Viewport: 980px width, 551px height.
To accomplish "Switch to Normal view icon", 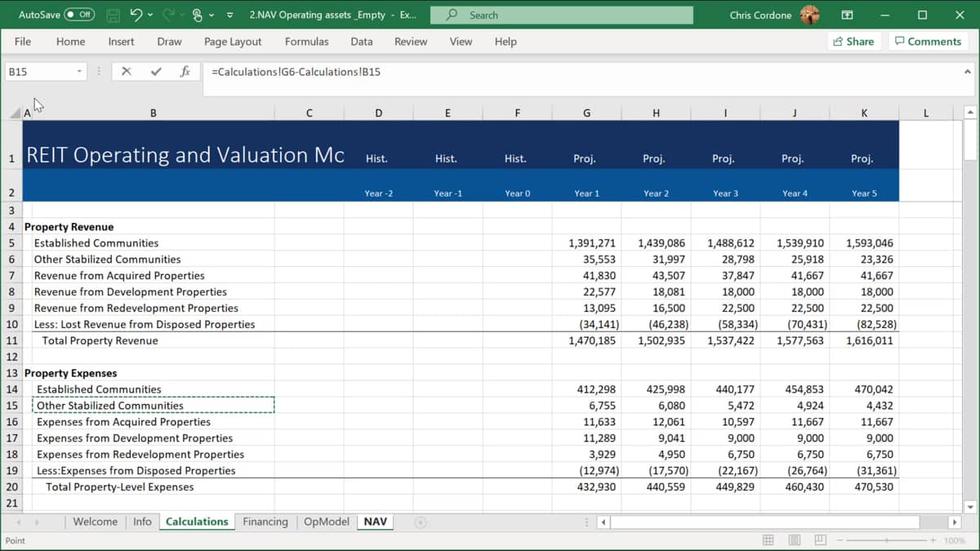I will pyautogui.click(x=768, y=540).
